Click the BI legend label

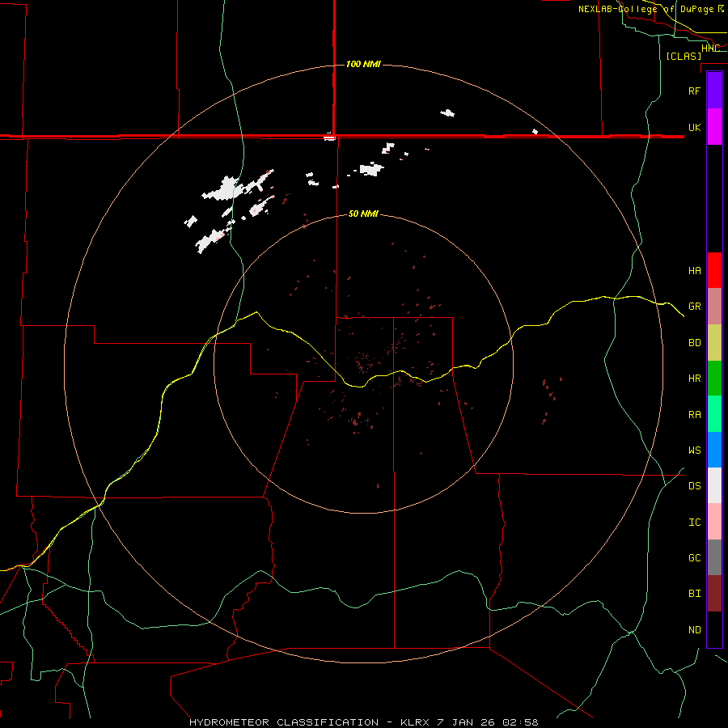(x=694, y=594)
